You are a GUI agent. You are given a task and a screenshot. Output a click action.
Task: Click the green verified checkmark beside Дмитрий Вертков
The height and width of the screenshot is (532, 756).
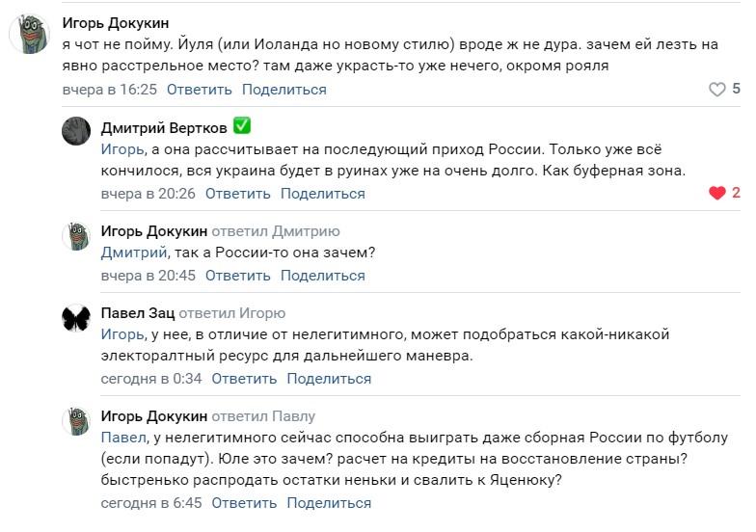click(242, 126)
